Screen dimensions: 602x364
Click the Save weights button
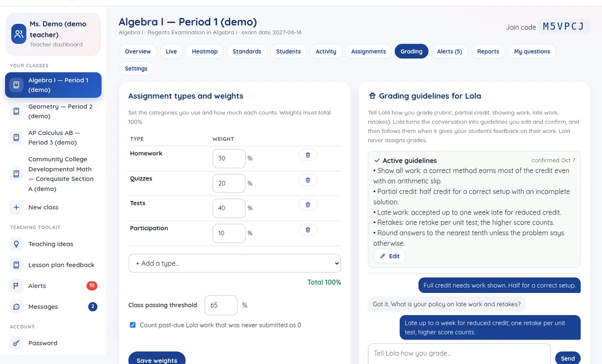157,359
